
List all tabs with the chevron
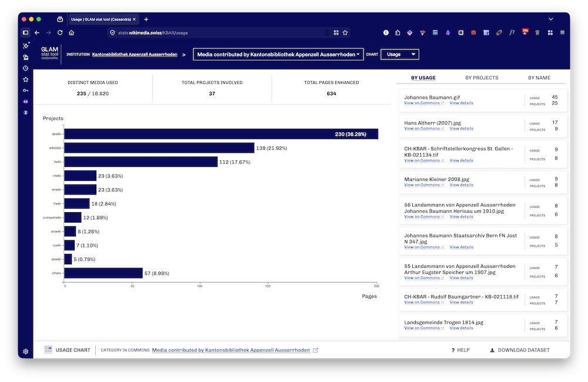click(550, 19)
